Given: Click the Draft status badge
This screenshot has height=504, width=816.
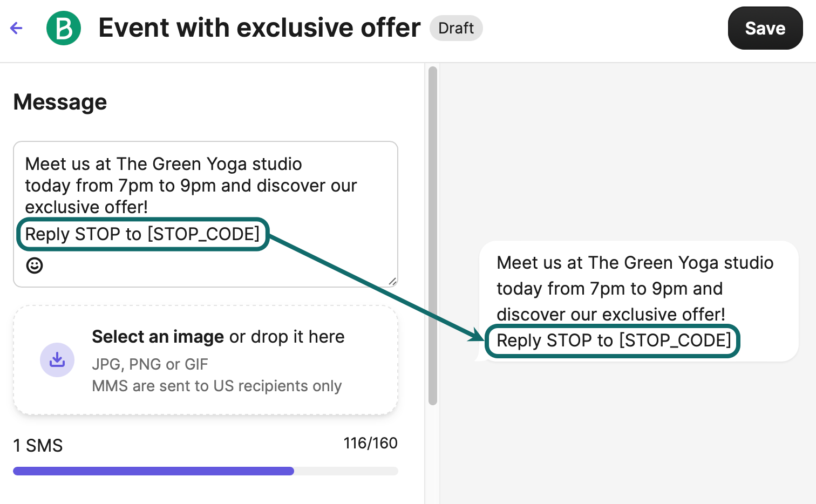Looking at the screenshot, I should (455, 28).
